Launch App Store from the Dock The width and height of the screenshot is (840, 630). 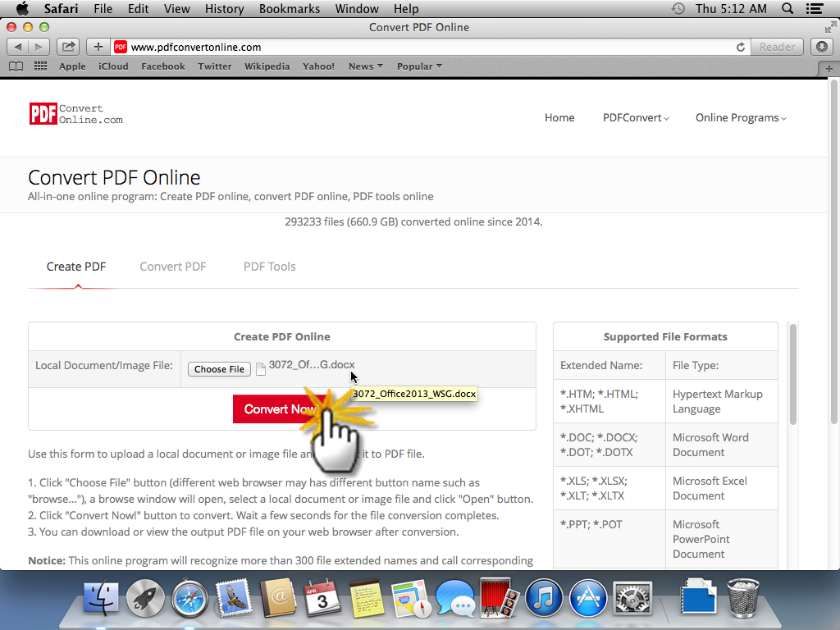click(588, 598)
